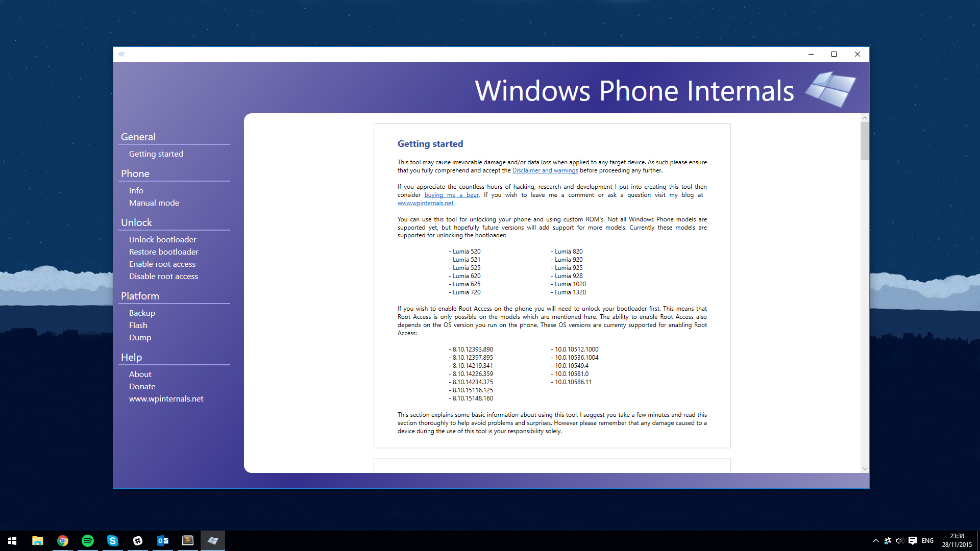Click the Show desktop sliver

pos(978,541)
